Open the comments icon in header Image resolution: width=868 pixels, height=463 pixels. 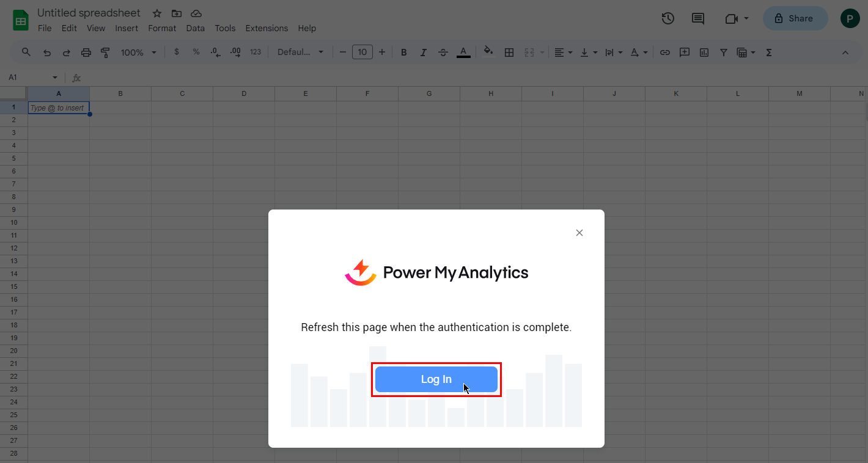tap(697, 18)
